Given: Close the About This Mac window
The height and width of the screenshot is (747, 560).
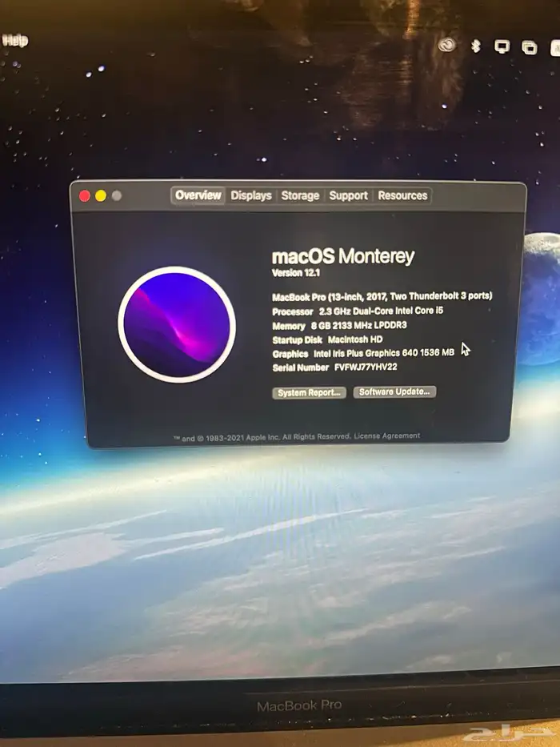Looking at the screenshot, I should (x=85, y=195).
